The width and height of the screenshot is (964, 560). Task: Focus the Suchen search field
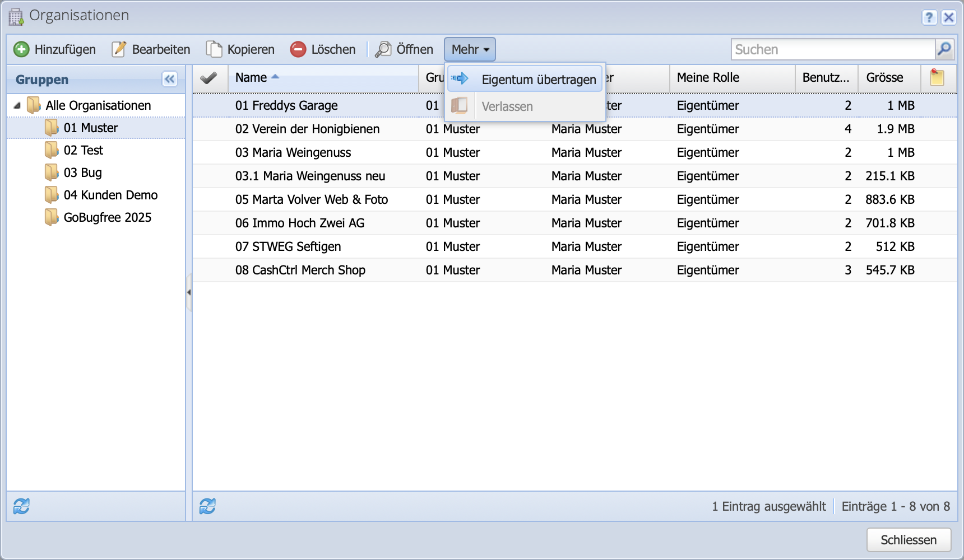point(833,49)
